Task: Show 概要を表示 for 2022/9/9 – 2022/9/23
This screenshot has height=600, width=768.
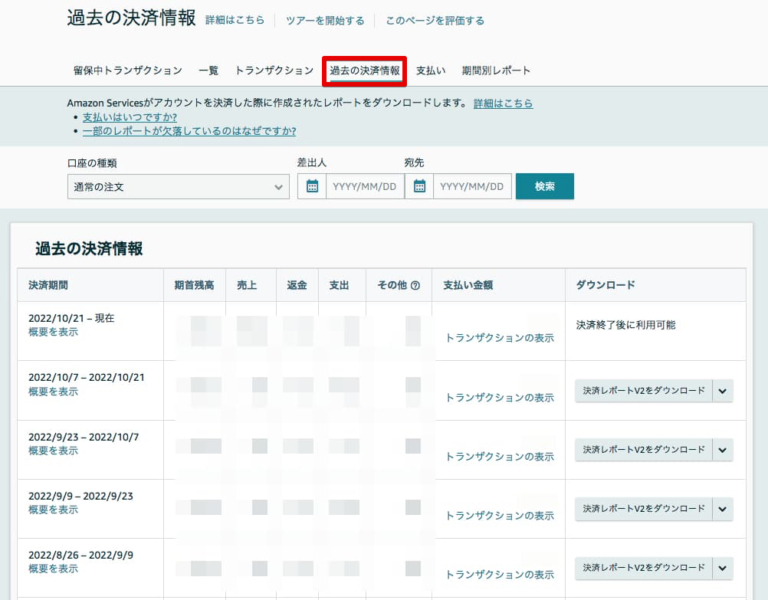Action: pos(53,509)
